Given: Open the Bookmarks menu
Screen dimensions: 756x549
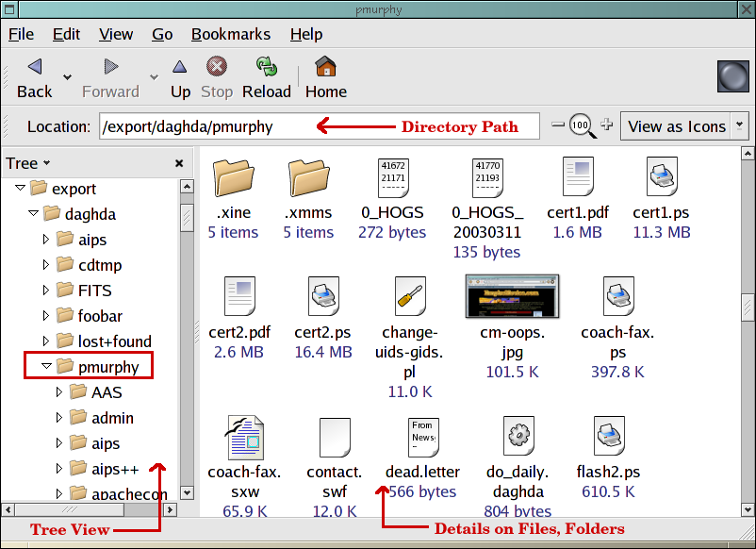Looking at the screenshot, I should pos(231,34).
